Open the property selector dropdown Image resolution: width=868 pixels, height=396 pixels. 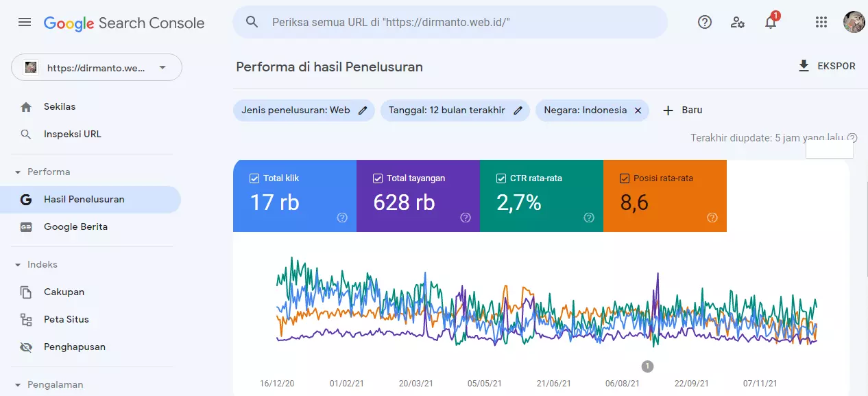[97, 67]
